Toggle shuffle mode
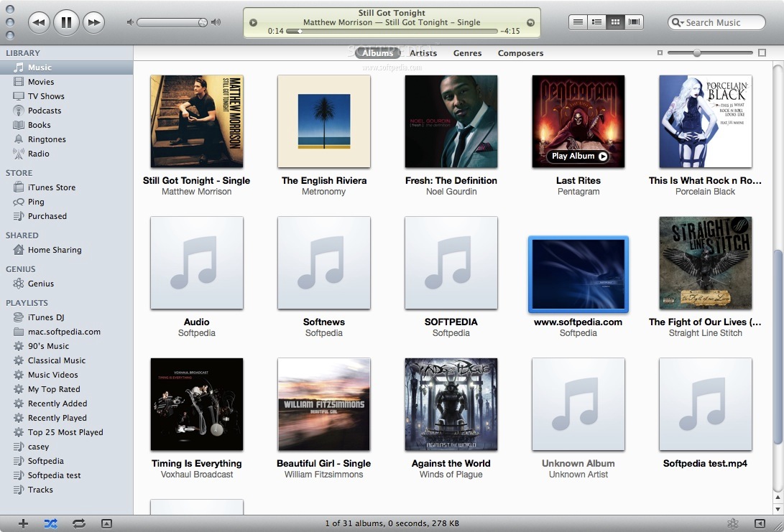This screenshot has width=784, height=532. (50, 523)
